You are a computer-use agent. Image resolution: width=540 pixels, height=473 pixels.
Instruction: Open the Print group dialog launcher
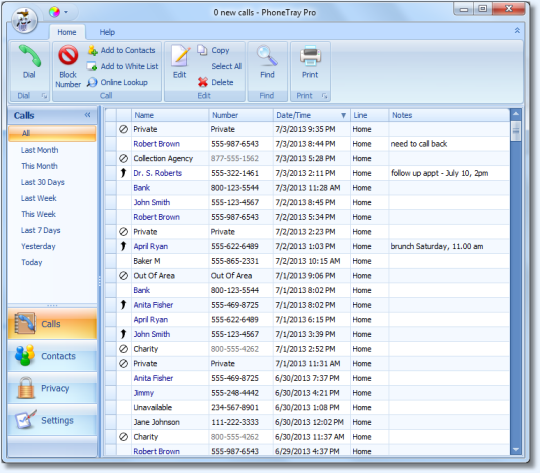tap(324, 96)
